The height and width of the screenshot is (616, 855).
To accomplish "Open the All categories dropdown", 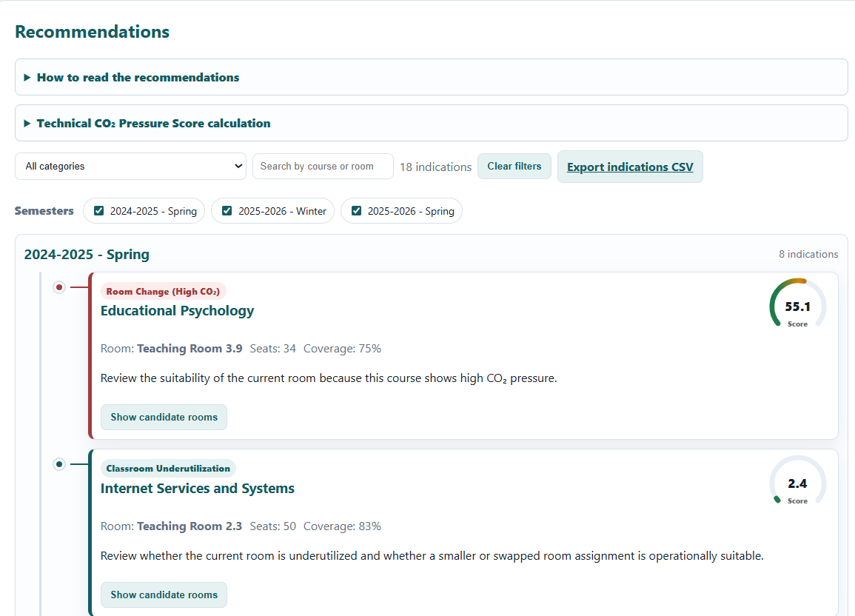I will coord(130,167).
